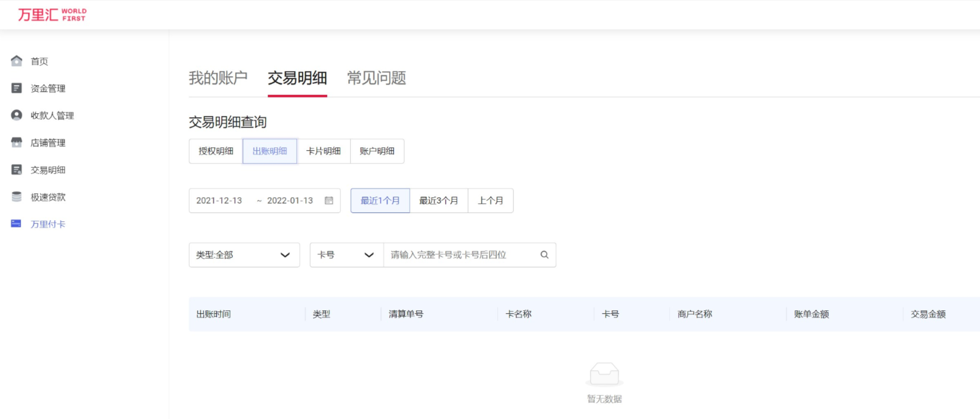980x419 pixels.
Task: Click the 万里汇 WorldFirst logo
Action: [52, 15]
